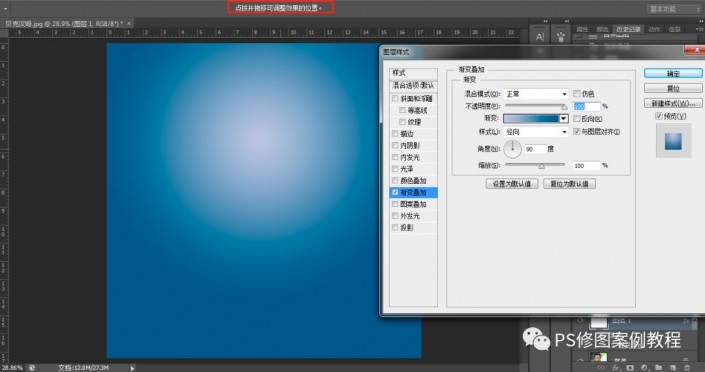The height and width of the screenshot is (372, 705).
Task: Delete layer using the trash icon
Action: (687, 368)
